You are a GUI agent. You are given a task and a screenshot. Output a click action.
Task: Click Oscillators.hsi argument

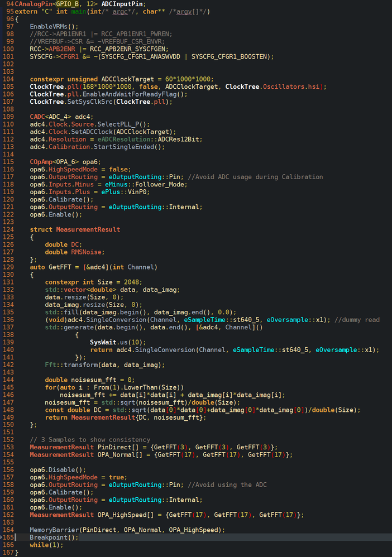(291, 87)
